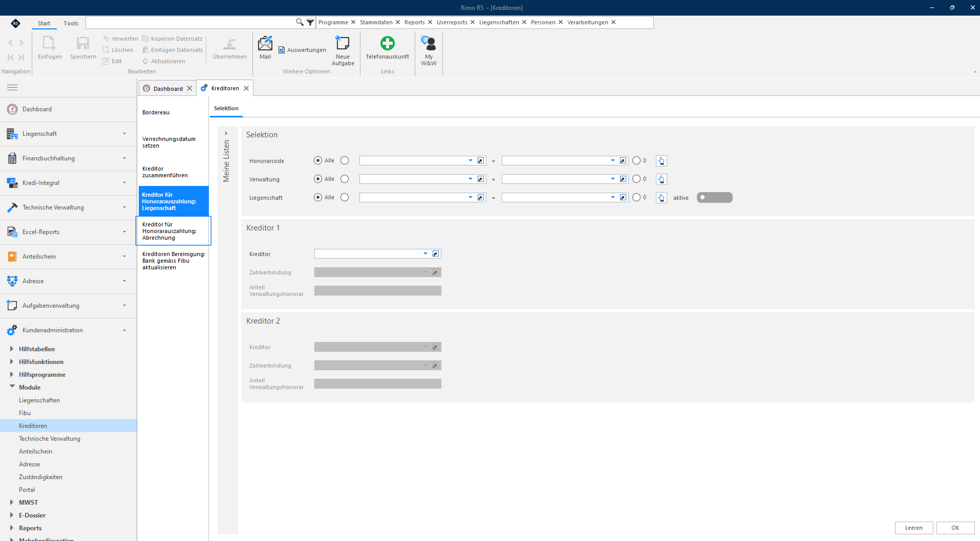Select Alle radio for Verwaltung
The width and height of the screenshot is (980, 541).
coord(318,179)
